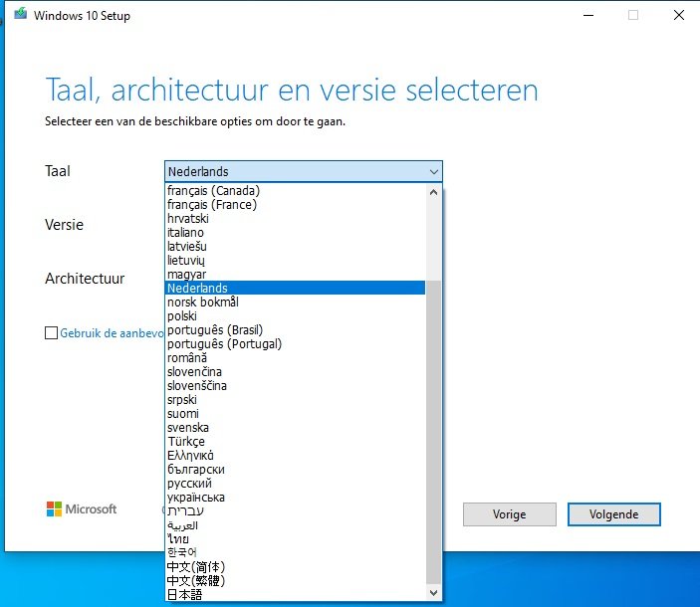Click the Vorige button
700x607 pixels.
[510, 514]
